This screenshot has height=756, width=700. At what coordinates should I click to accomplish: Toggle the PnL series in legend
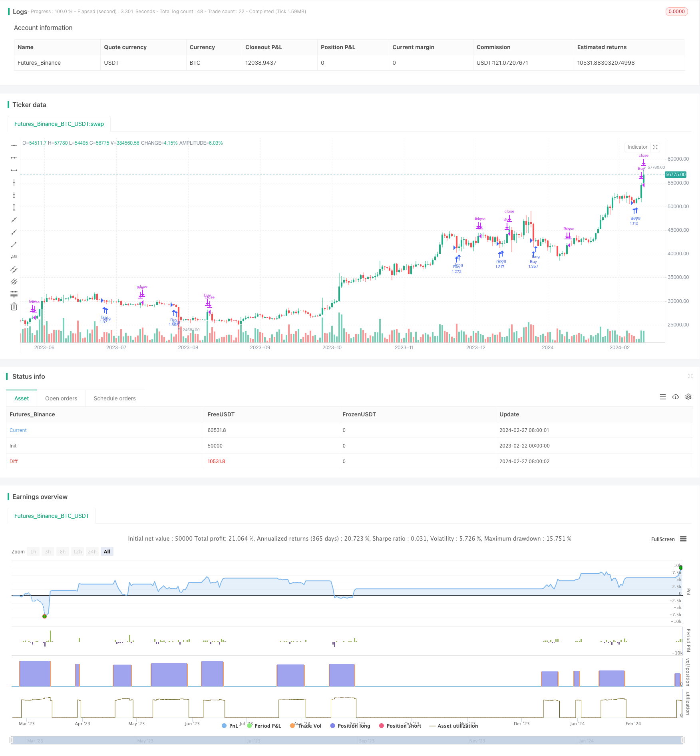tap(230, 726)
